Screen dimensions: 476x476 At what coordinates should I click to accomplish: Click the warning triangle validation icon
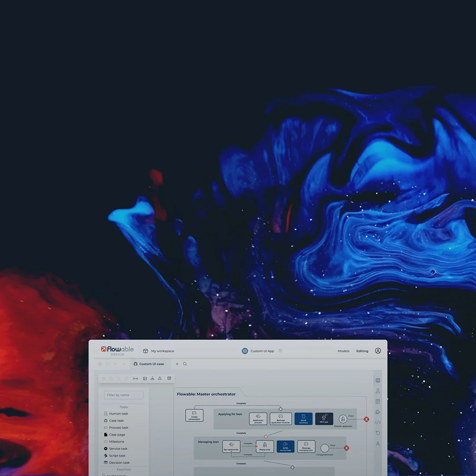[x=160, y=378]
